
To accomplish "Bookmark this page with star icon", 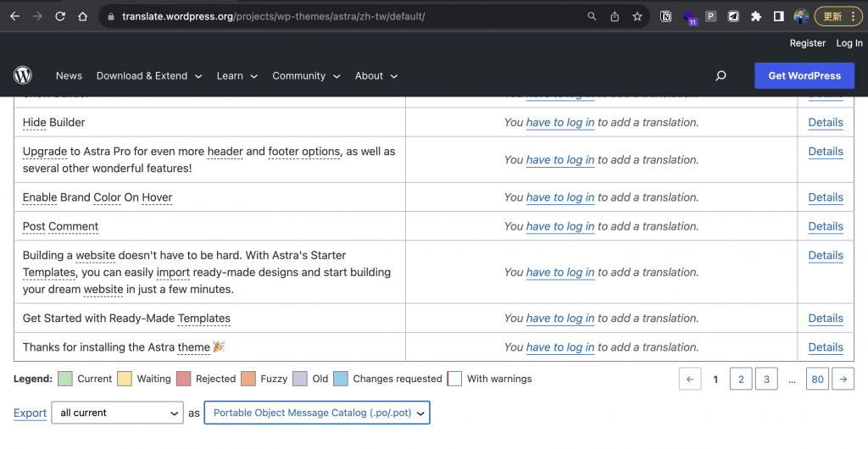I will (637, 16).
